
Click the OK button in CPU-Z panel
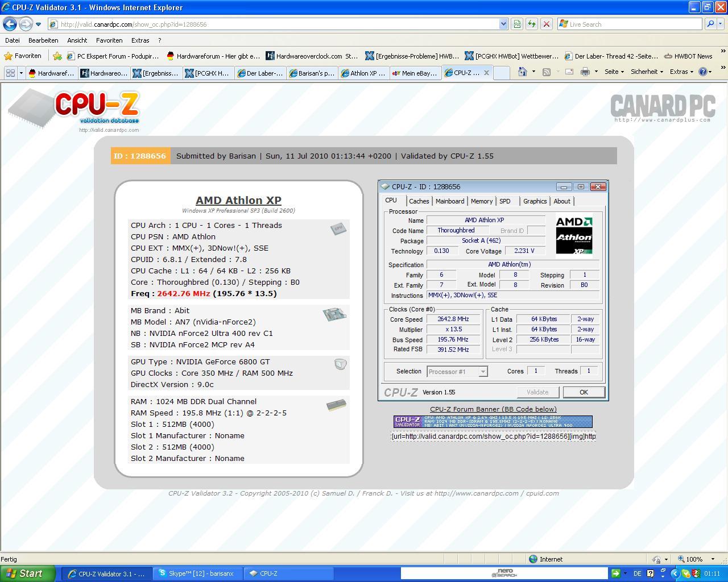(x=584, y=392)
